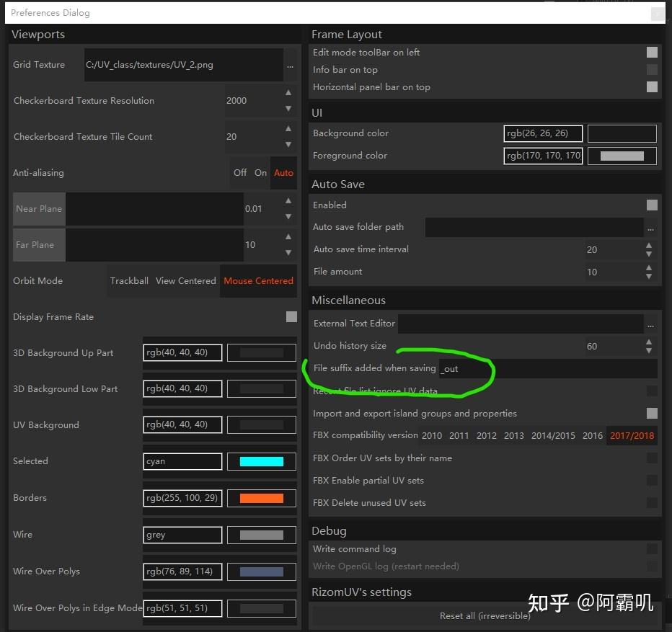Click the Far Plane slider track
Image resolution: width=672 pixels, height=632 pixels.
(154, 245)
